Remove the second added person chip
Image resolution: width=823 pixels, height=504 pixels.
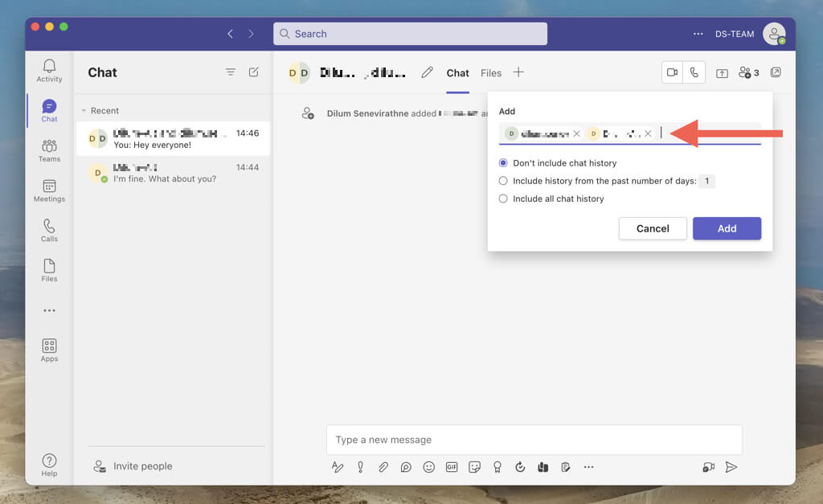tap(648, 133)
